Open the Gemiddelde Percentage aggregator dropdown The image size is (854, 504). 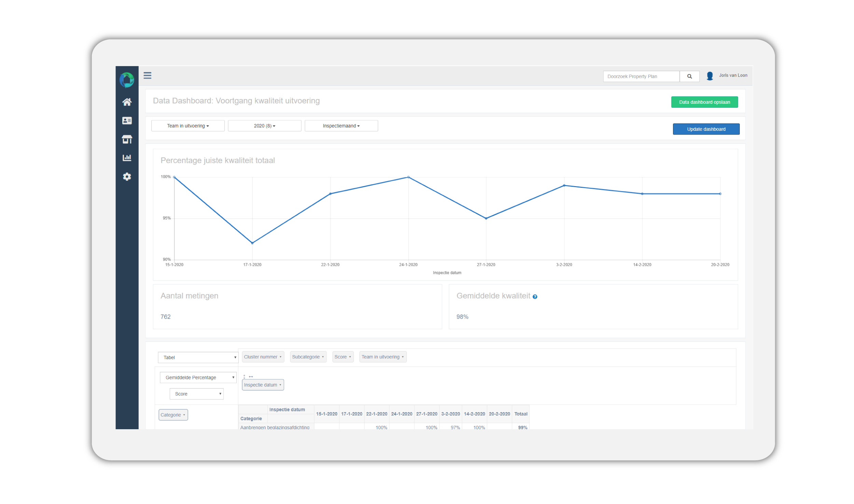[x=198, y=378]
